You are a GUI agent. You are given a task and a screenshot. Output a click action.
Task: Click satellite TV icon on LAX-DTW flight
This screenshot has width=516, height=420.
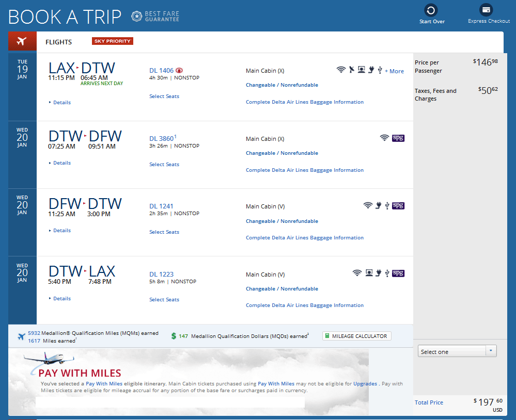[x=351, y=69]
